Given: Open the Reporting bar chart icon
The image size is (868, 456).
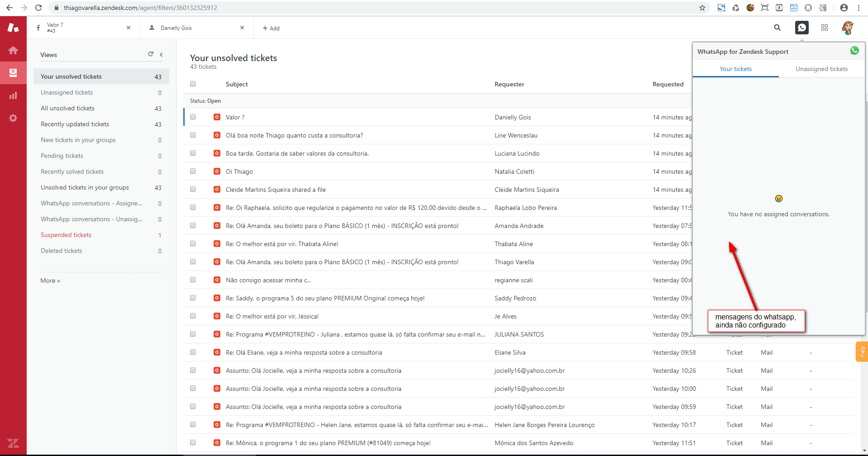Looking at the screenshot, I should click(x=13, y=95).
